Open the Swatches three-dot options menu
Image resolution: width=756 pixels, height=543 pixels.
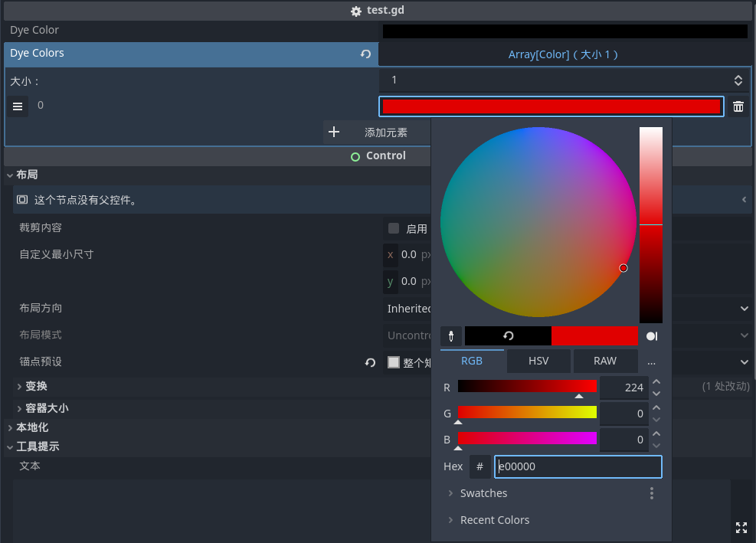tap(652, 493)
